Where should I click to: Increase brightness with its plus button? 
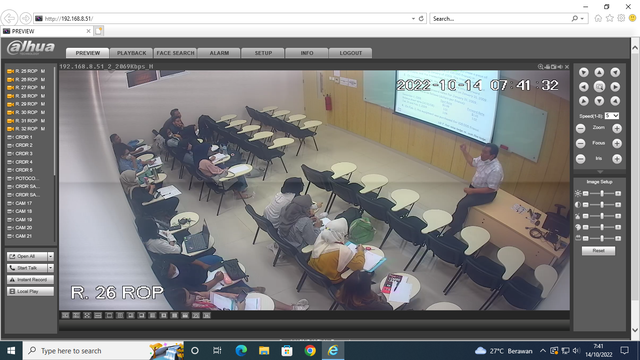(x=618, y=193)
